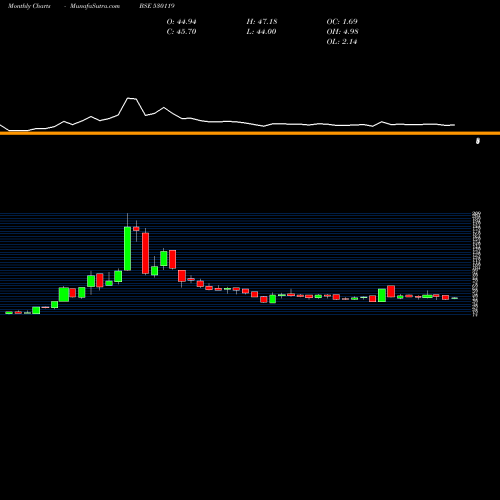
Task: Click the low value 'L: 44.00'
Action: click(x=261, y=32)
